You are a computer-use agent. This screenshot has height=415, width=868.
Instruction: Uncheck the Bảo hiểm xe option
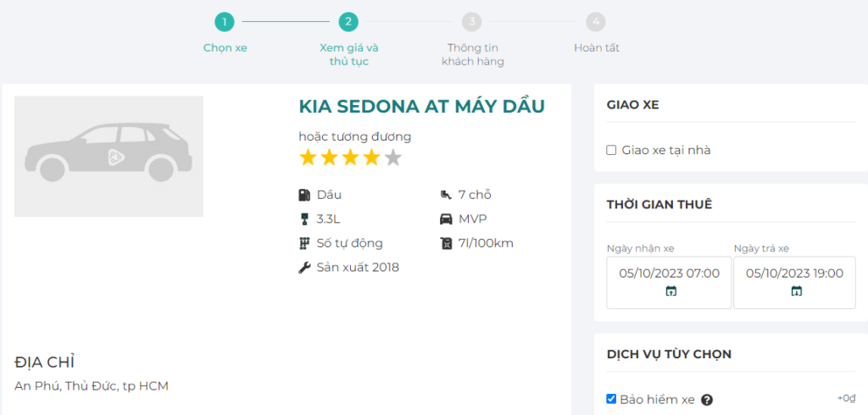click(611, 399)
